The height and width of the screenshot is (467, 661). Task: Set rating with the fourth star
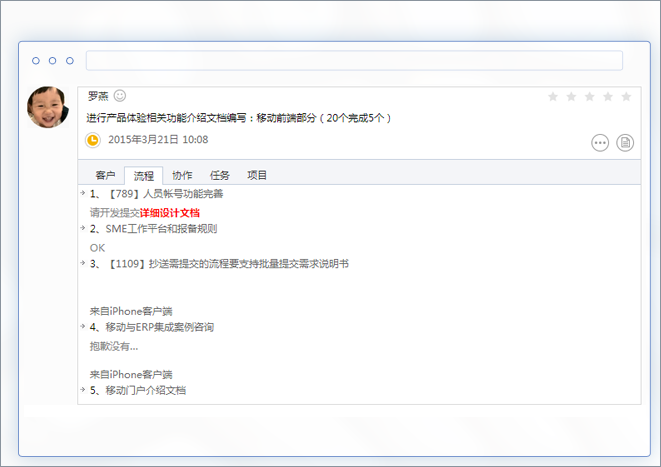pyautogui.click(x=608, y=97)
